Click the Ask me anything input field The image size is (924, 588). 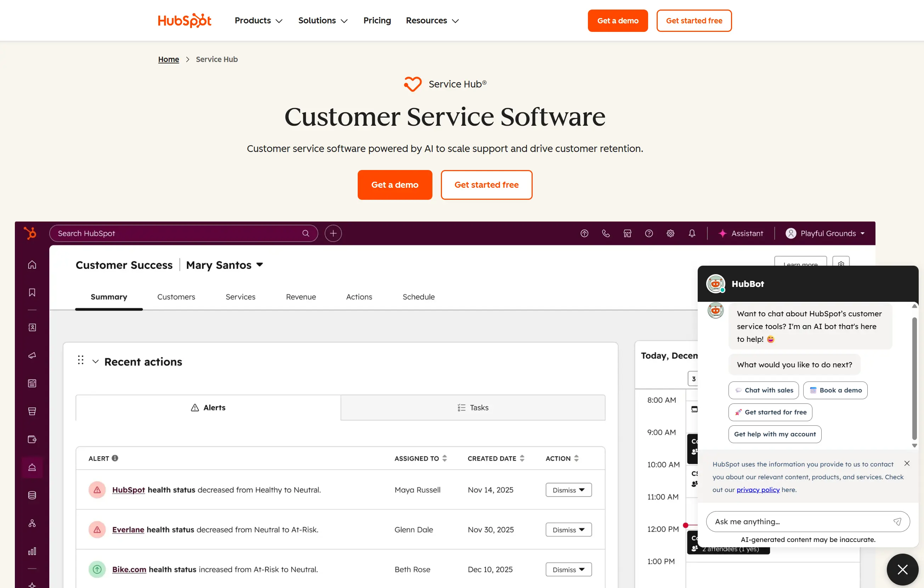coord(798,522)
